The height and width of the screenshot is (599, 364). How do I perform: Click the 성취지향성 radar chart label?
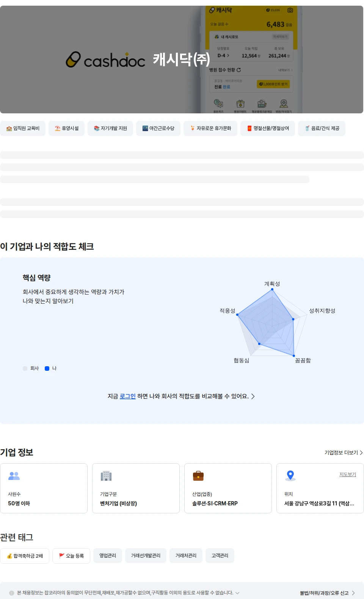pyautogui.click(x=322, y=310)
